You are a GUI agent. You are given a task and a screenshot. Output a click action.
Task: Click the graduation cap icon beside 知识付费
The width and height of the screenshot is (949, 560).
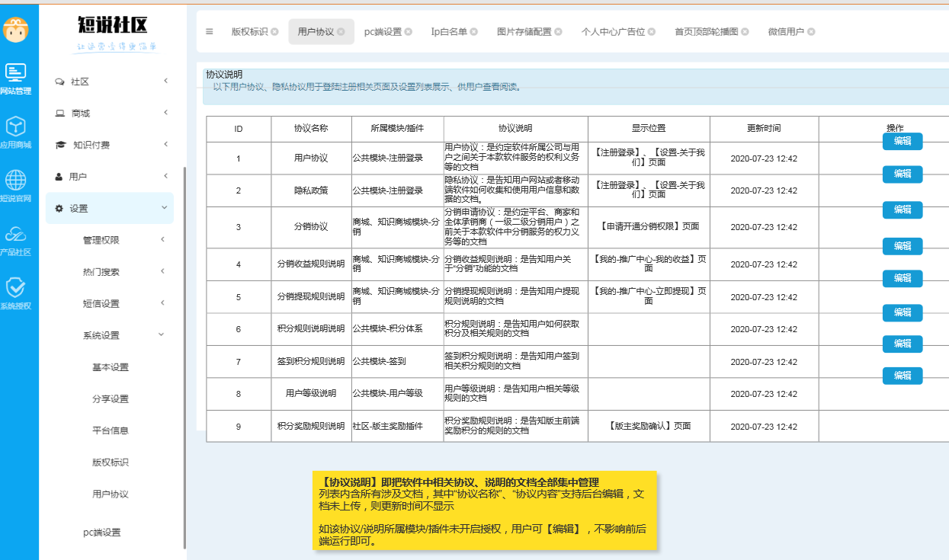60,145
